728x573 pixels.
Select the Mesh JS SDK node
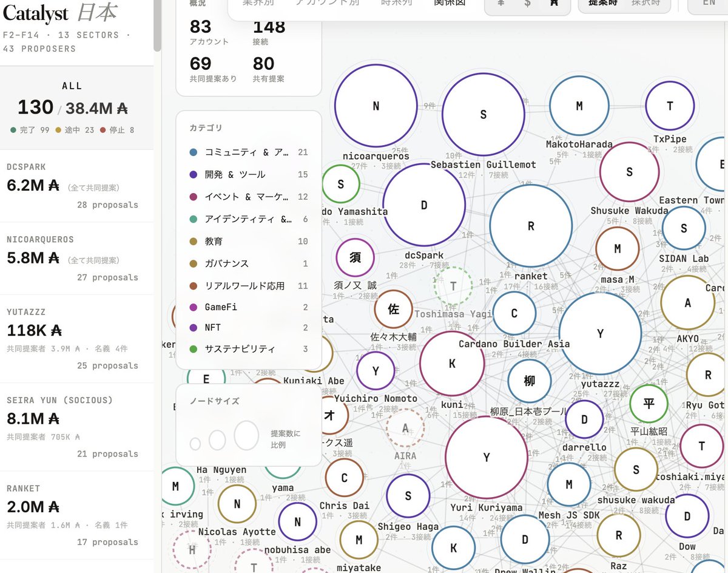point(569,484)
